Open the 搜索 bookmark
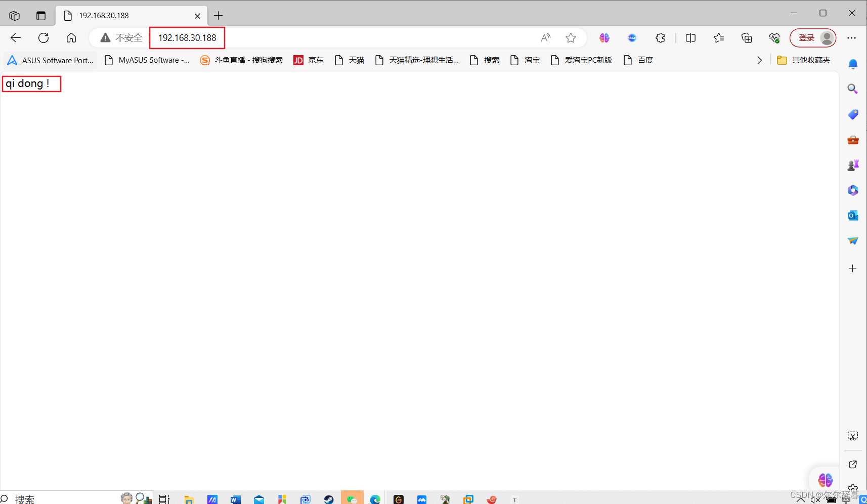This screenshot has height=504, width=867. [485, 60]
